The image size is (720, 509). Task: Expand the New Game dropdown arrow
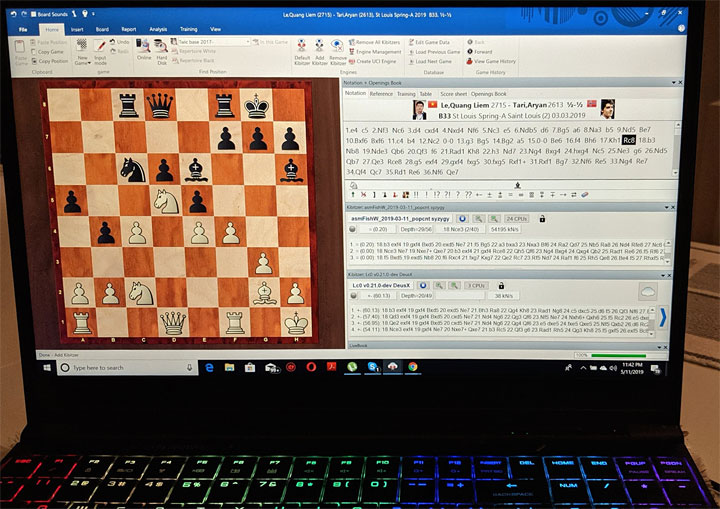click(x=83, y=66)
